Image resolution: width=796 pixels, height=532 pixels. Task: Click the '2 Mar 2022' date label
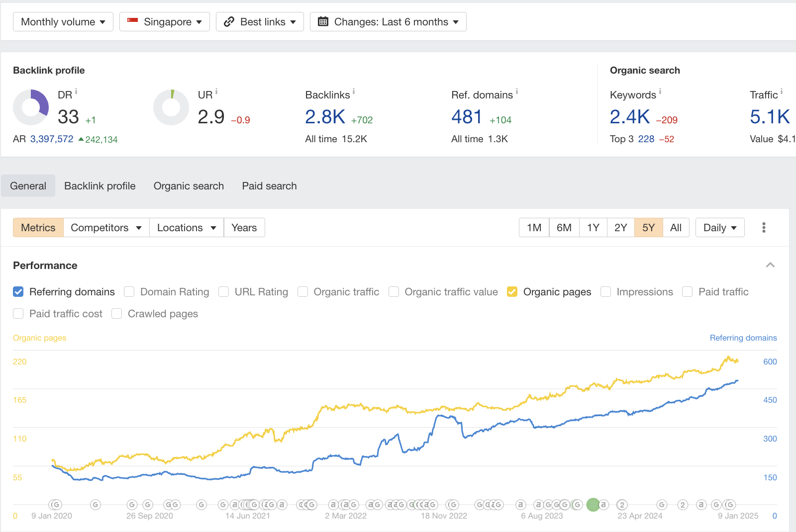[346, 516]
